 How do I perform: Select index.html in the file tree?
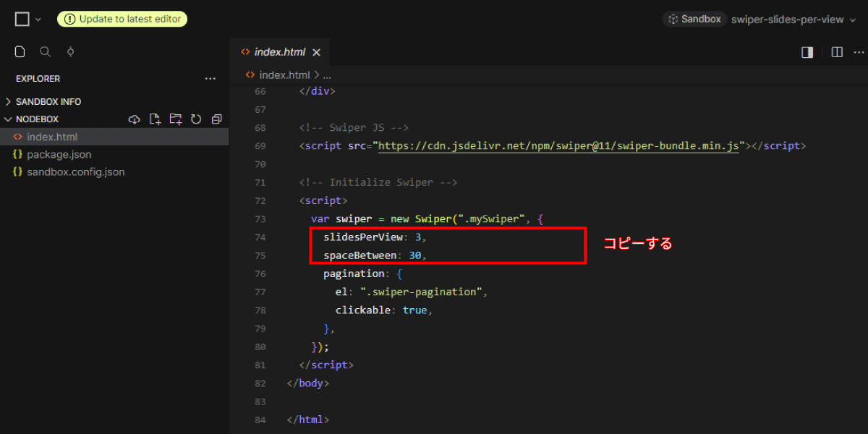click(114, 137)
